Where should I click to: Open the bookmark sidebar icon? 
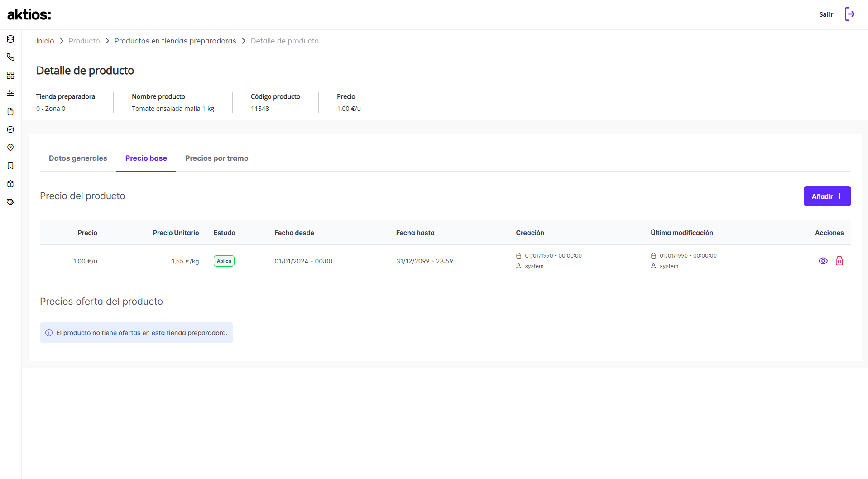[x=10, y=166]
